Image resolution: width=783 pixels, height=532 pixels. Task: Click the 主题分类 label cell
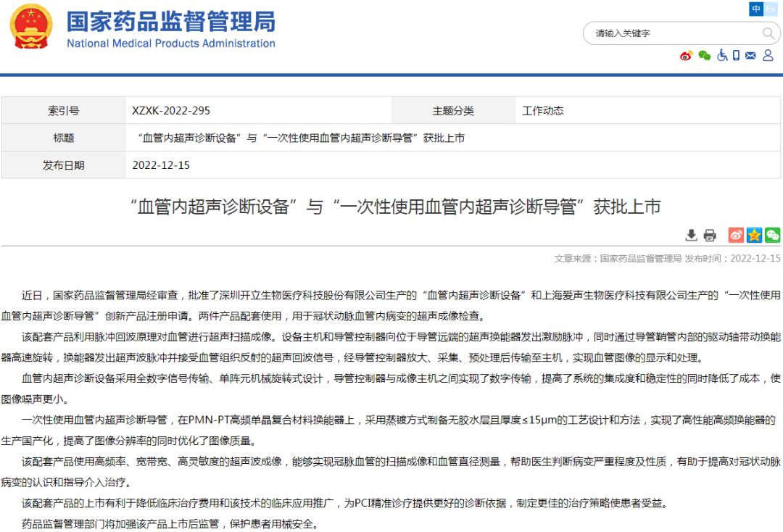pos(453,111)
